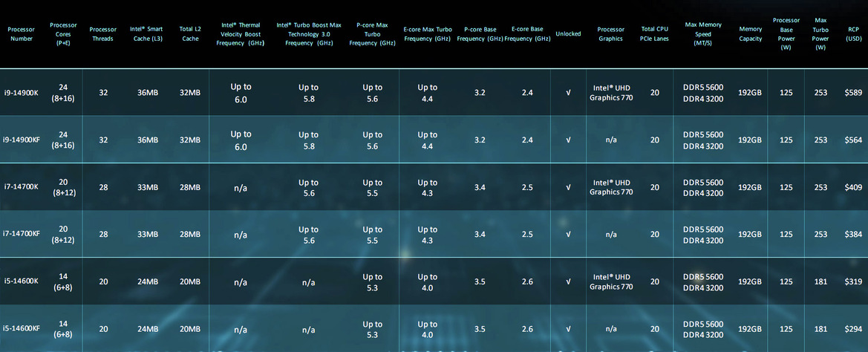Click Intel UHD Graphics 770 in i7-14700K row
868x352 pixels.
611,188
